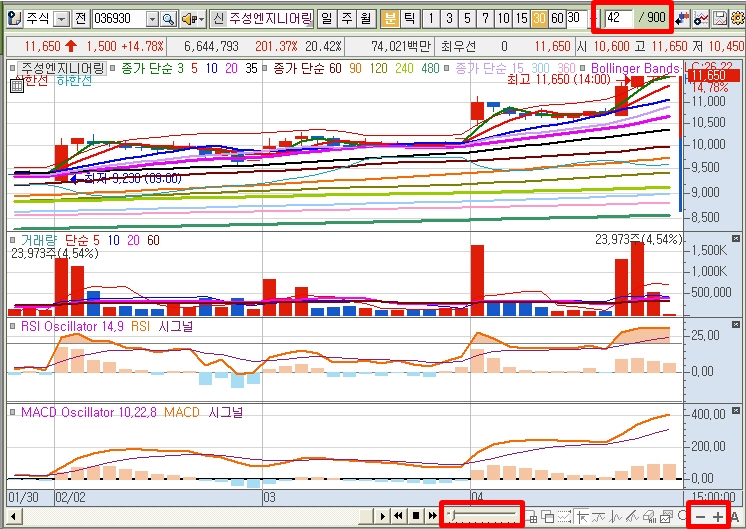Click the fast-forward button in the bottom toolbar
The height and width of the screenshot is (529, 746).
tap(432, 516)
